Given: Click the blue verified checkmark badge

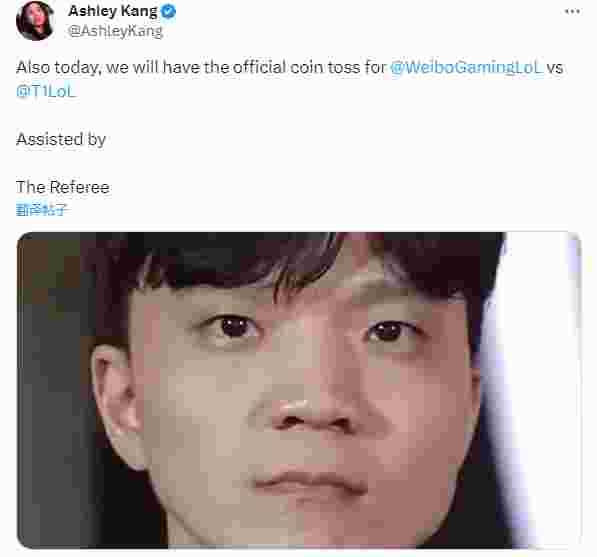Looking at the screenshot, I should 168,12.
